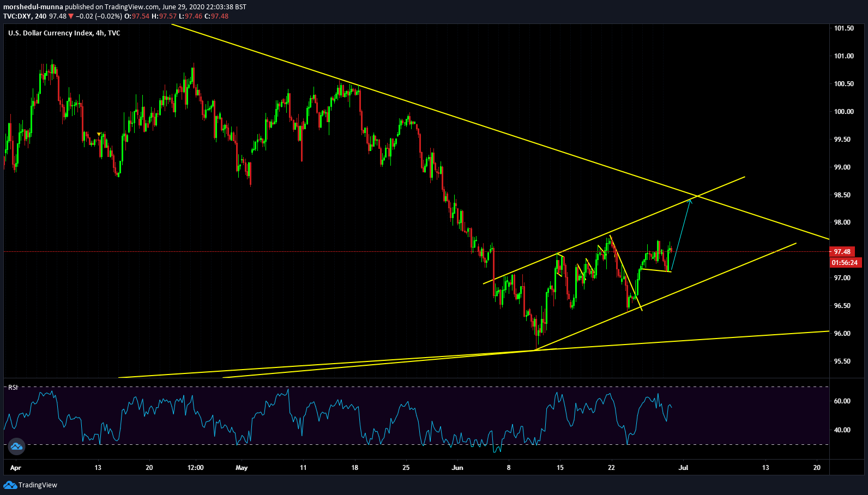Click the 98.50 price axis label
868x495 pixels.
pyautogui.click(x=842, y=195)
